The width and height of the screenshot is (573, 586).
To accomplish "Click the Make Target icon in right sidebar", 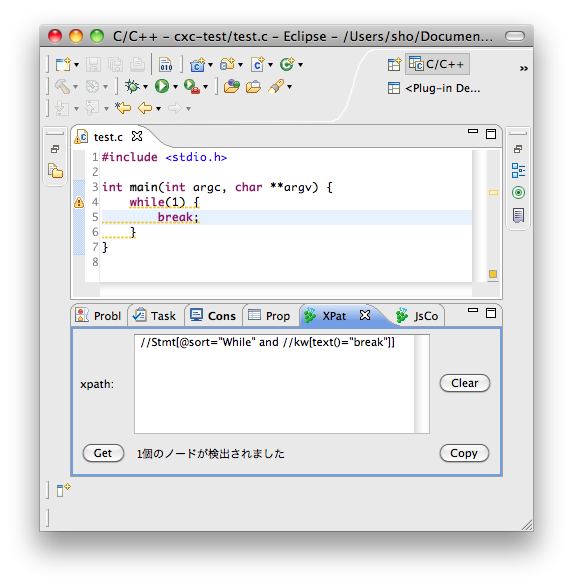I will (x=518, y=192).
